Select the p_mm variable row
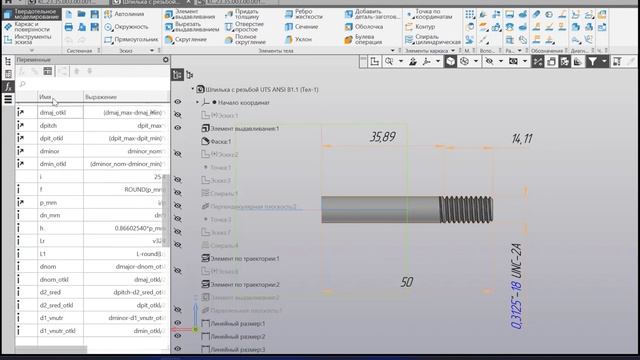This screenshot has height=360, width=640. click(92, 202)
